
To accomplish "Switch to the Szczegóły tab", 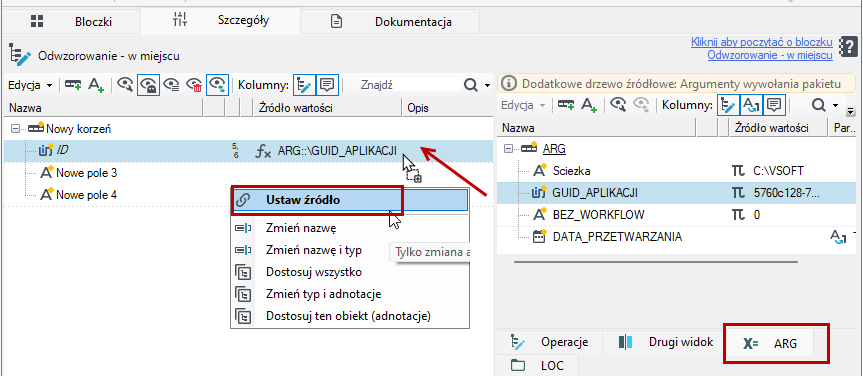I will (220, 21).
